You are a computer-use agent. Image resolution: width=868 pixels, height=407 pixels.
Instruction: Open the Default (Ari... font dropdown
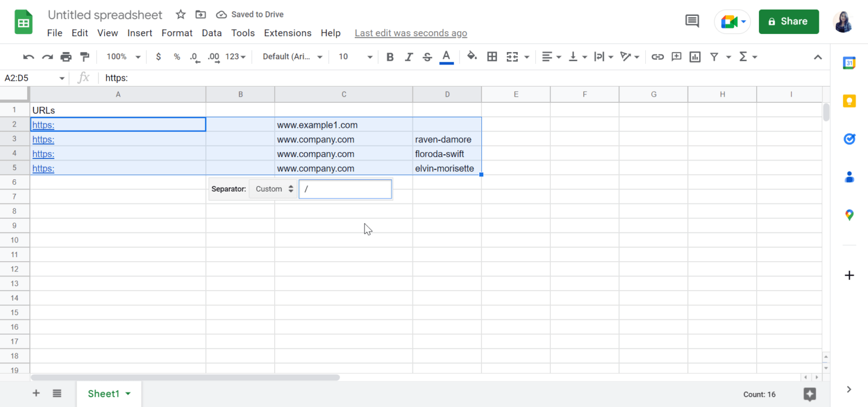coord(293,57)
